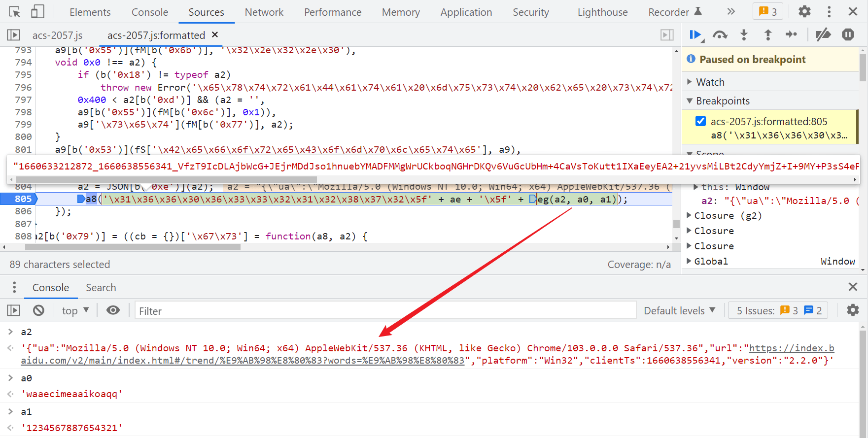Open the inspect element picker
This screenshot has width=868, height=438.
(15, 12)
